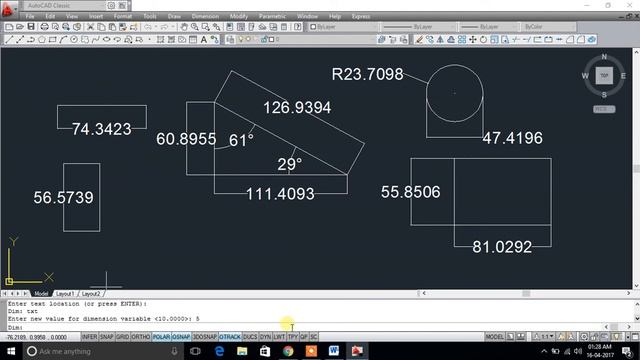Click the Mirror tool icon
This screenshot has width=640, height=360.
(440, 40)
